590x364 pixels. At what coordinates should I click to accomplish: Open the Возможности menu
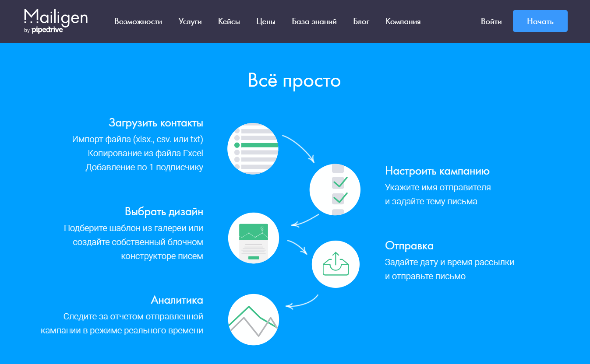click(138, 21)
